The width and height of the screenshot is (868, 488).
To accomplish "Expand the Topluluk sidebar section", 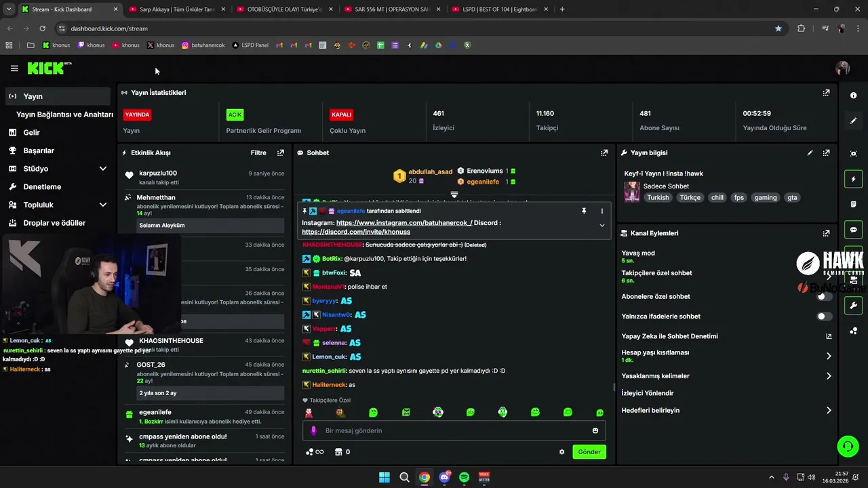I will 103,205.
